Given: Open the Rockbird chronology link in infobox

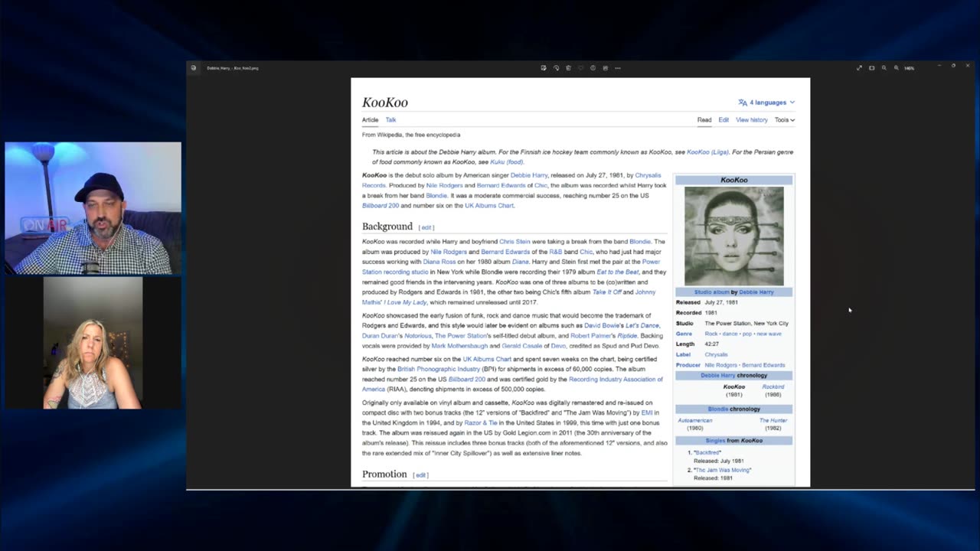Looking at the screenshot, I should (773, 387).
